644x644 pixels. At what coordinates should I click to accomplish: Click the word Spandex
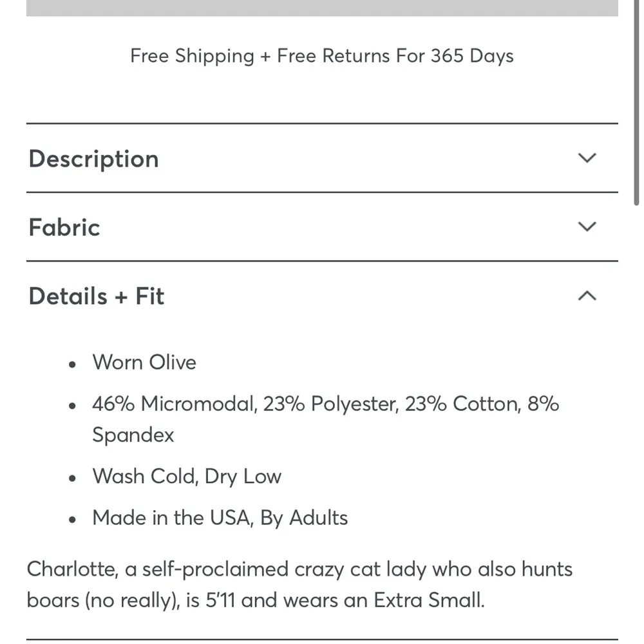coord(133,435)
